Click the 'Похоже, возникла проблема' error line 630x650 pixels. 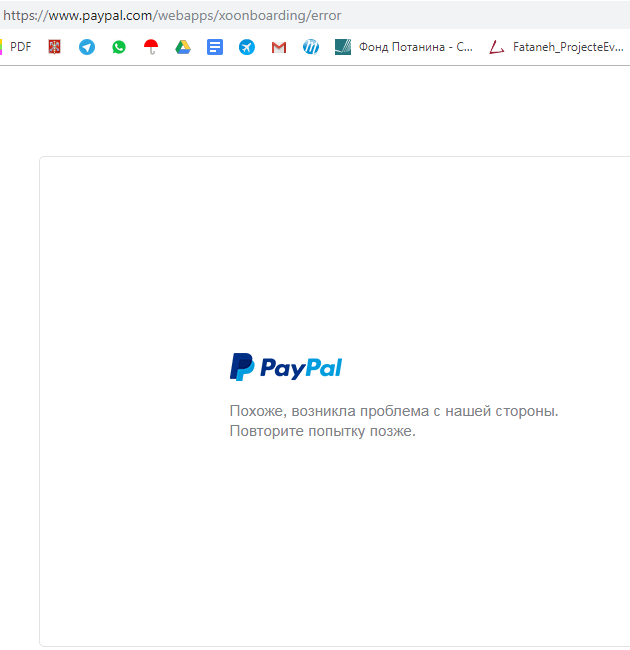tap(393, 411)
